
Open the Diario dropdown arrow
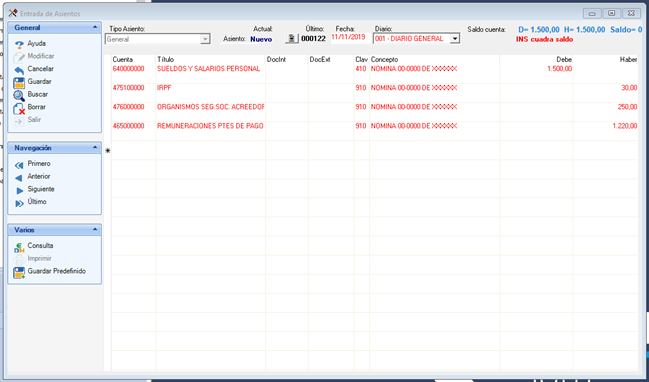[455, 38]
